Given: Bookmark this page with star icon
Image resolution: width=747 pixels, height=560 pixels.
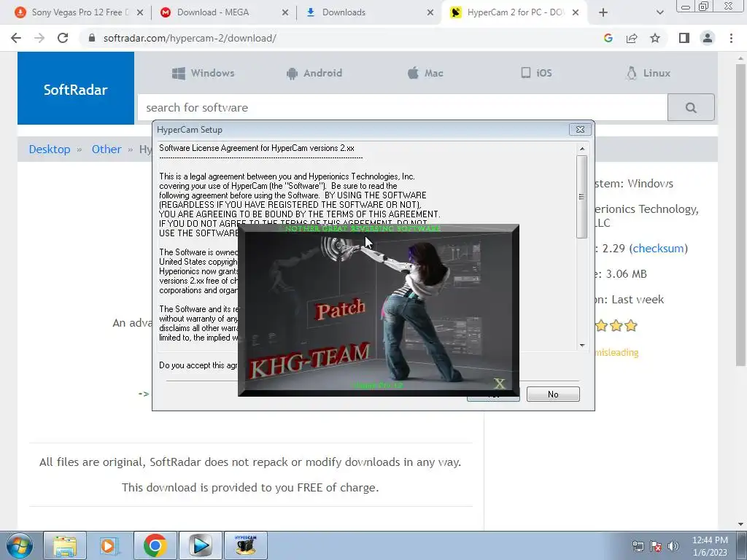Looking at the screenshot, I should pos(655,38).
